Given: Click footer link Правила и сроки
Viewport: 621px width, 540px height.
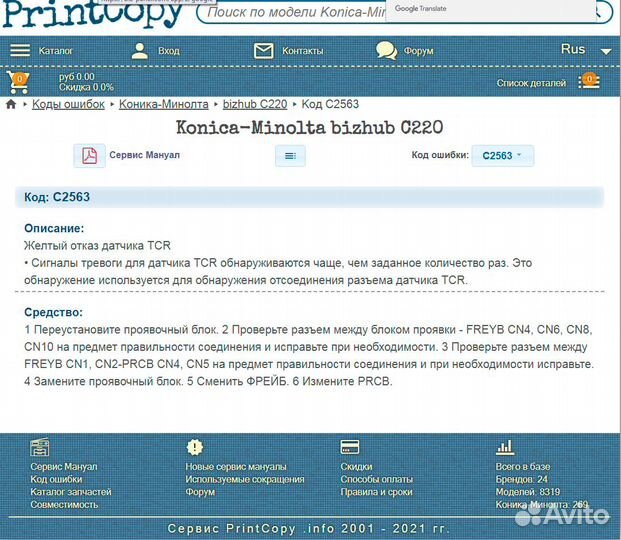Looking at the screenshot, I should pos(376,492).
